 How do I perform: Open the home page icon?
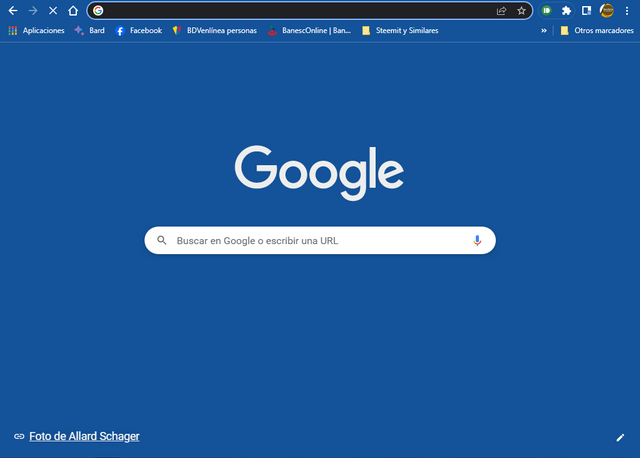pyautogui.click(x=73, y=11)
